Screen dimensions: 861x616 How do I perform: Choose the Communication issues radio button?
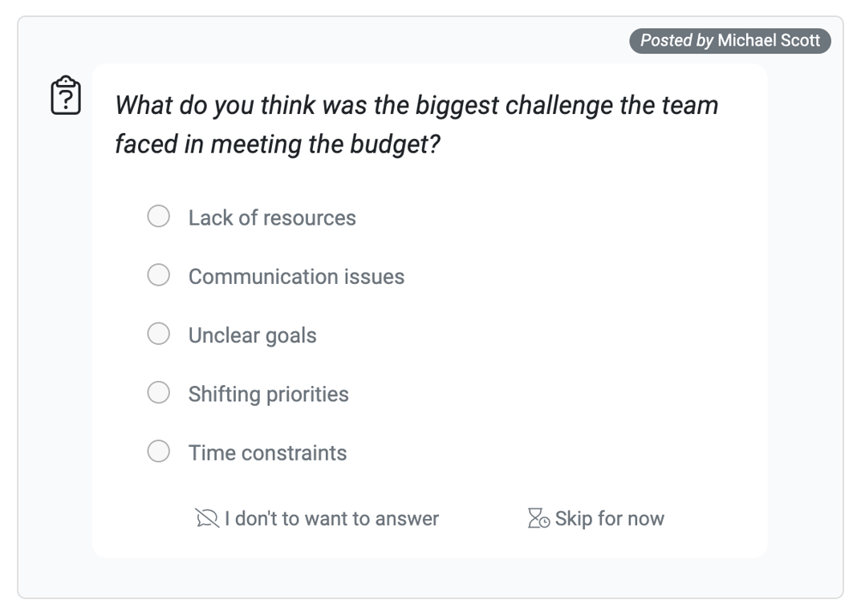(x=159, y=275)
